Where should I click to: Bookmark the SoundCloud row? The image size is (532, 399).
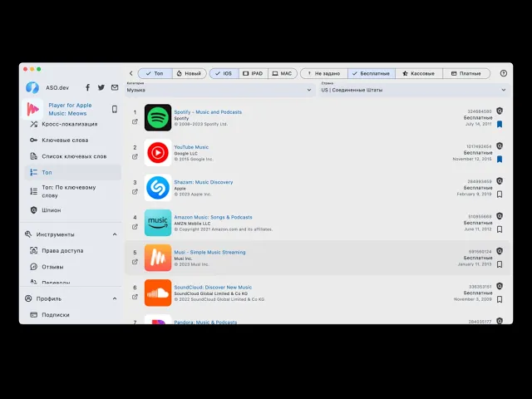pyautogui.click(x=500, y=299)
